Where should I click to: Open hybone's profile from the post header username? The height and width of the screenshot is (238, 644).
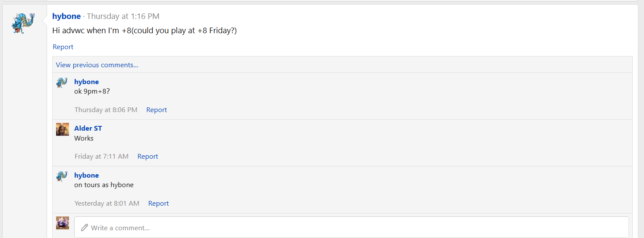[66, 16]
